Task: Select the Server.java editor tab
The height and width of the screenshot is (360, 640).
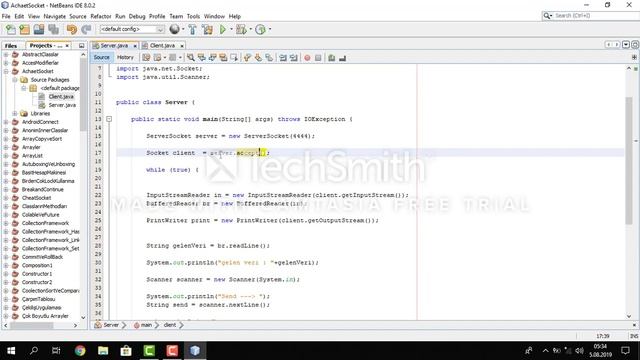Action: [114, 46]
